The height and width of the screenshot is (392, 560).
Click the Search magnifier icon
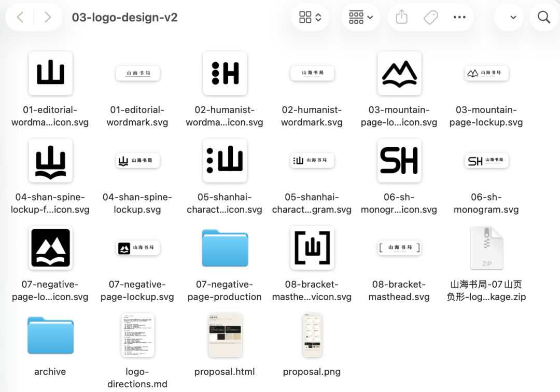544,17
